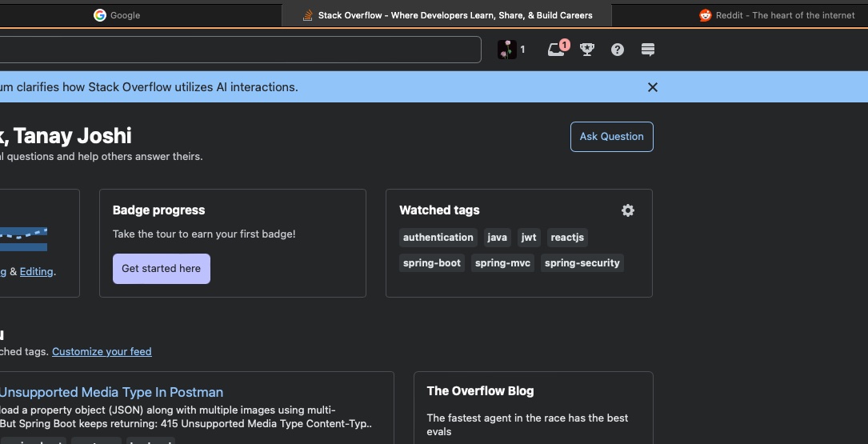Select the reactjs watched tag
868x444 pixels.
[x=567, y=238]
